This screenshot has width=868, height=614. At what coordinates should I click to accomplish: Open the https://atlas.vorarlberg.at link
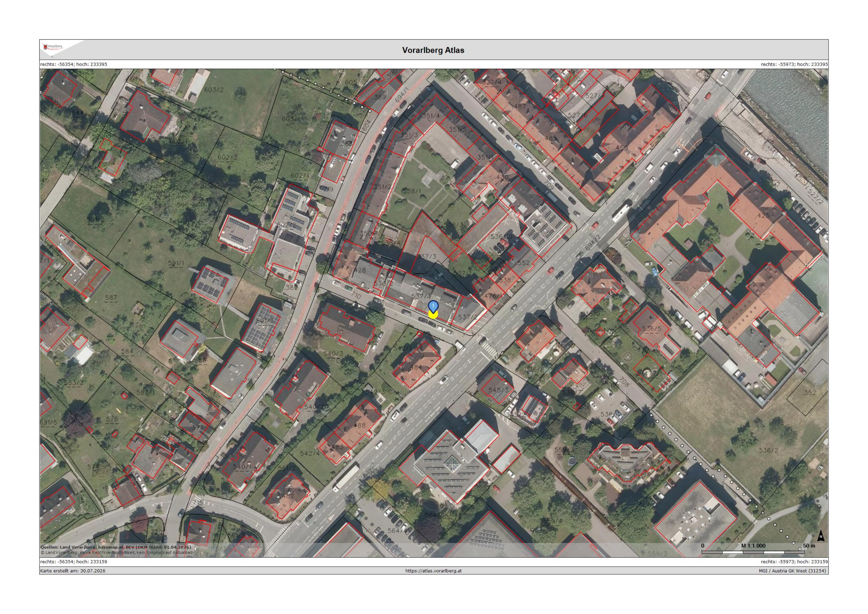433,571
